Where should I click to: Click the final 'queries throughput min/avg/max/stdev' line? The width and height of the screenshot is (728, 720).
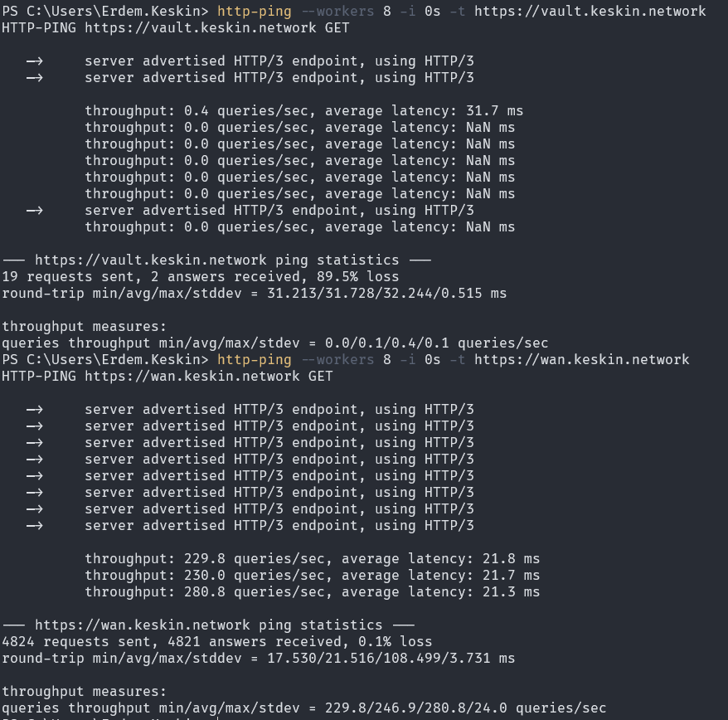coord(304,708)
